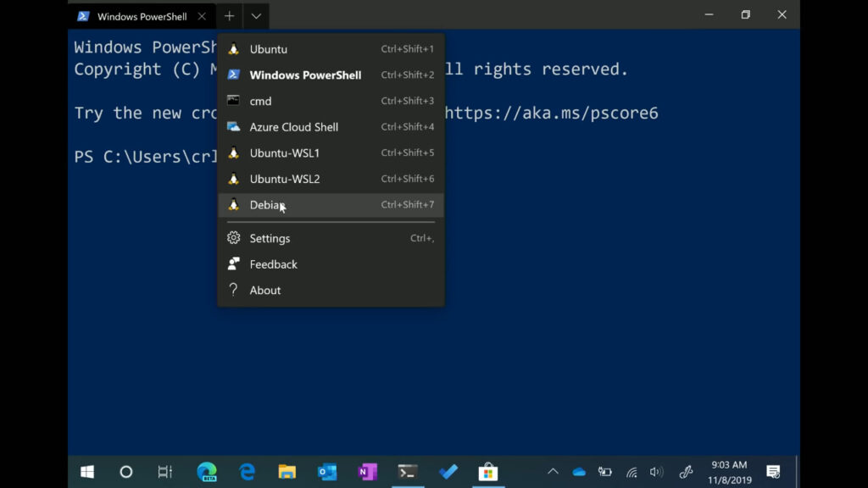Screen dimensions: 868x488
Task: Open legacy Microsoft Edge from taskbar
Action: pos(247,472)
